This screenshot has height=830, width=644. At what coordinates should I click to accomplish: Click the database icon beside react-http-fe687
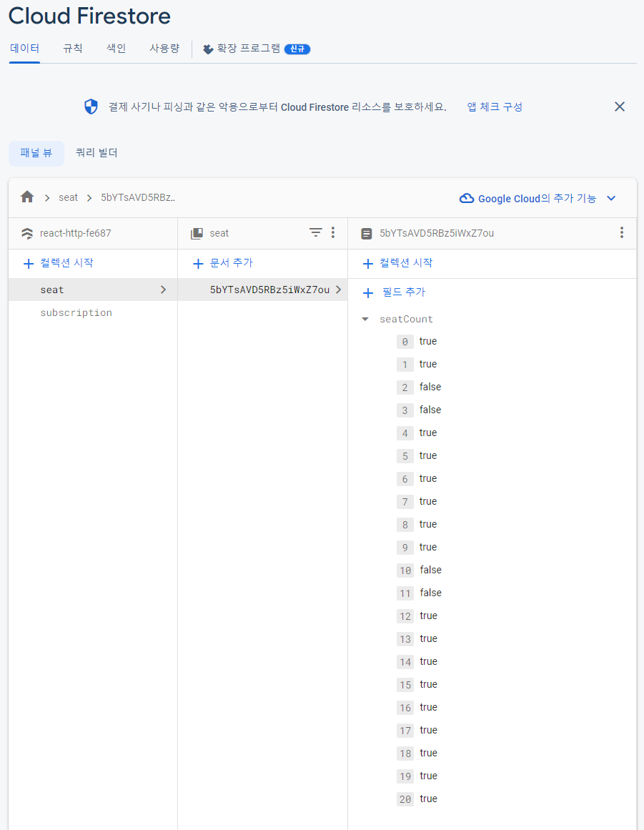pyautogui.click(x=27, y=234)
